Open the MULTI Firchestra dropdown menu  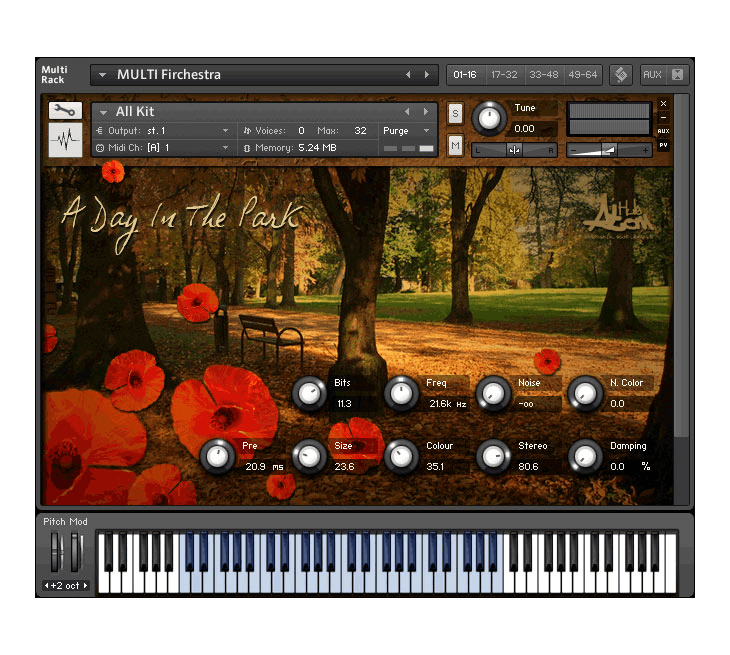click(102, 75)
